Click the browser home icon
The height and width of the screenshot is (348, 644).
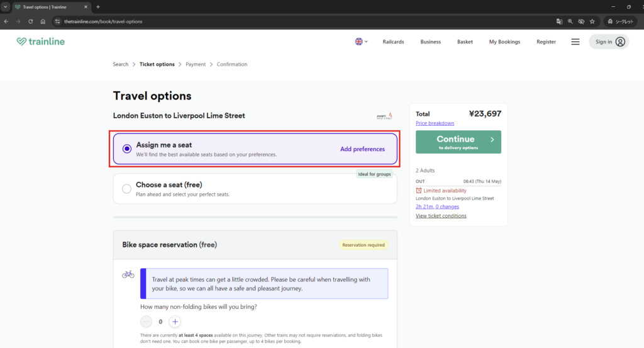tap(43, 21)
